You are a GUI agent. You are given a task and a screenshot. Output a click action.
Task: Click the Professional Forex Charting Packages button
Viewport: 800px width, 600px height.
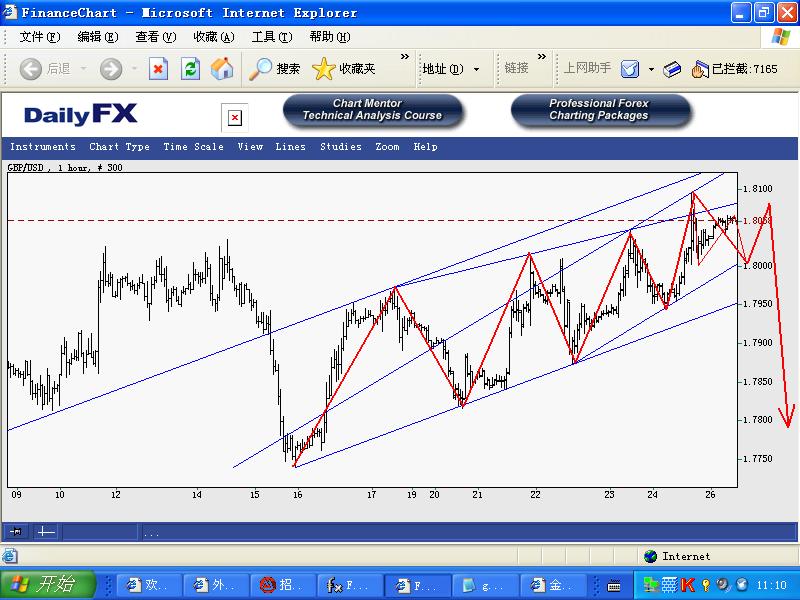pyautogui.click(x=598, y=110)
